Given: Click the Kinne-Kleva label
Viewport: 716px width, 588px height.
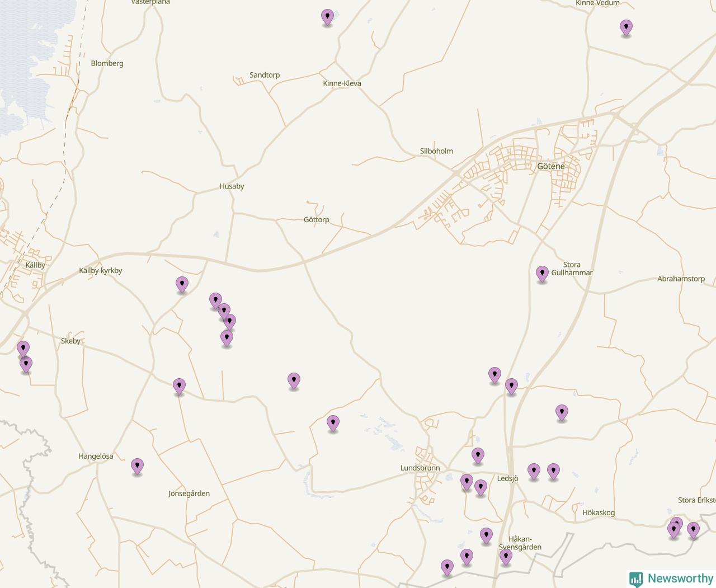Looking at the screenshot, I should tap(342, 83).
